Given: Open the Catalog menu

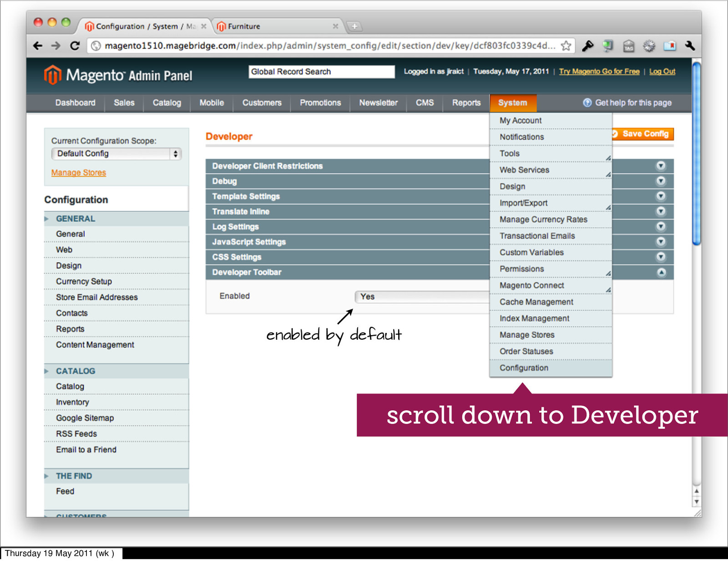Looking at the screenshot, I should 167,102.
